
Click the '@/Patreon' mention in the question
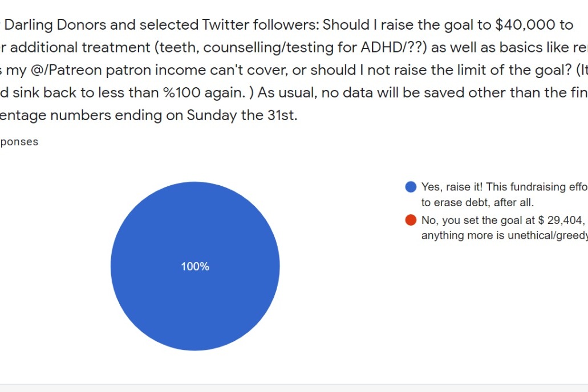(66, 70)
